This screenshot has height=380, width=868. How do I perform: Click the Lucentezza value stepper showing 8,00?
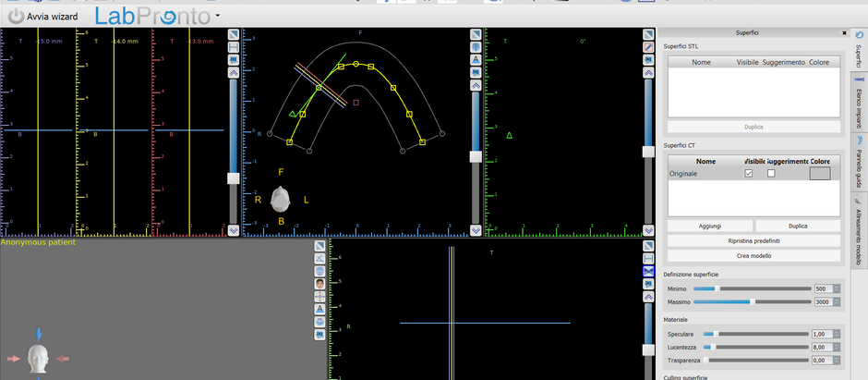point(837,348)
